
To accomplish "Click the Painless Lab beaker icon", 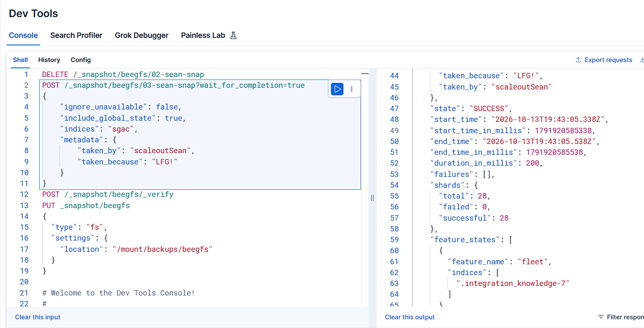I will [x=233, y=35].
